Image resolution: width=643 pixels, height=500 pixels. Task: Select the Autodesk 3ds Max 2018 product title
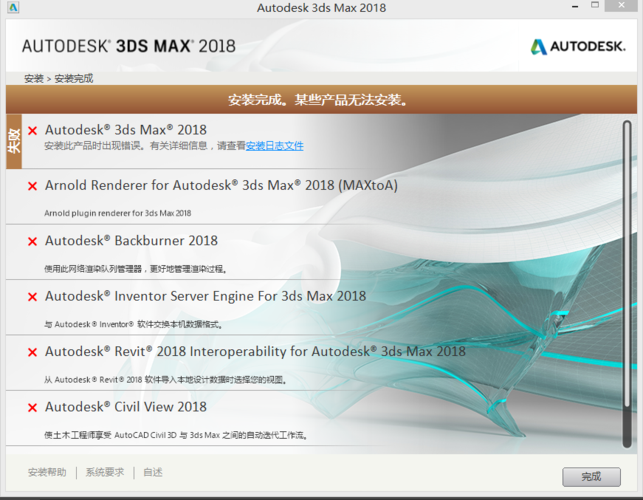(x=126, y=130)
